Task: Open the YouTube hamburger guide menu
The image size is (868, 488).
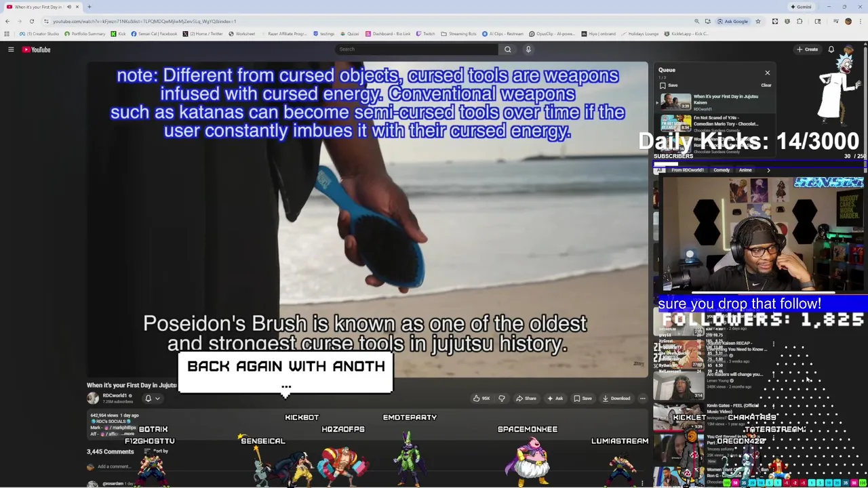Action: [x=11, y=49]
